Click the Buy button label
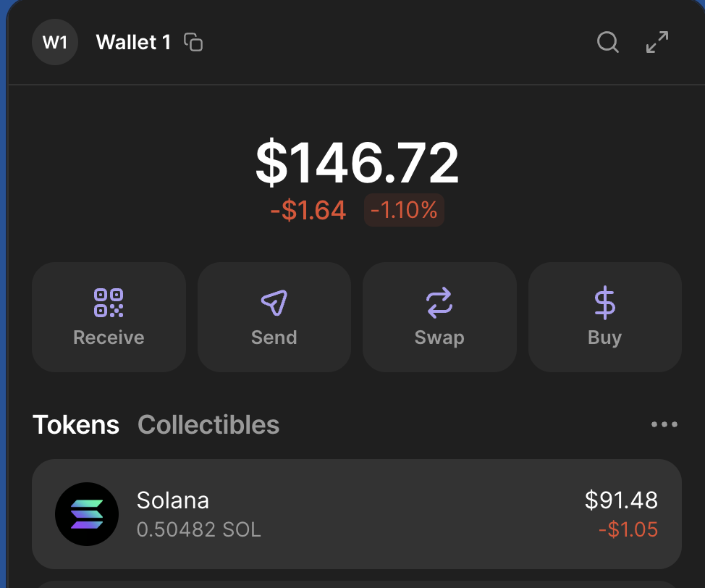Screen dimensions: 705x588 [604, 338]
